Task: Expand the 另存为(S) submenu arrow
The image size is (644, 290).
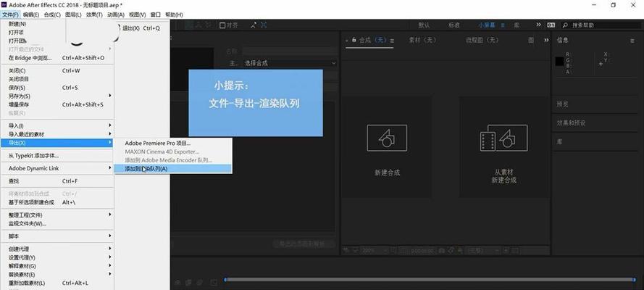Action: click(110, 96)
